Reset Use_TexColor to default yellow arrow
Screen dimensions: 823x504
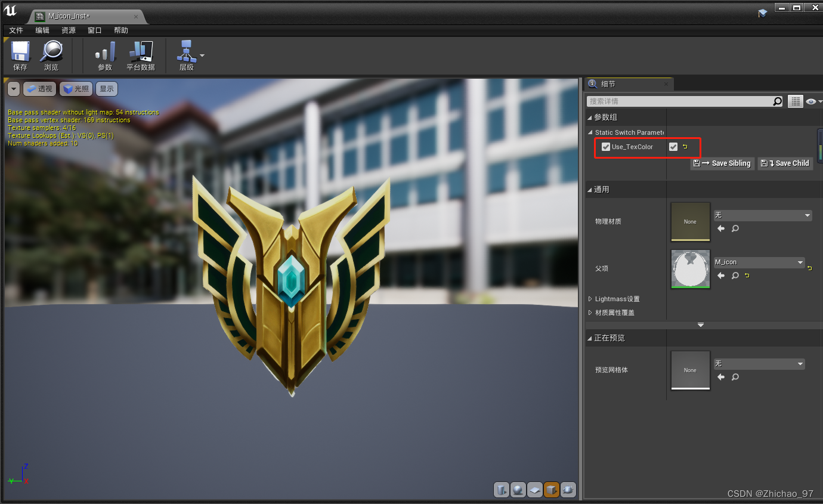685,147
